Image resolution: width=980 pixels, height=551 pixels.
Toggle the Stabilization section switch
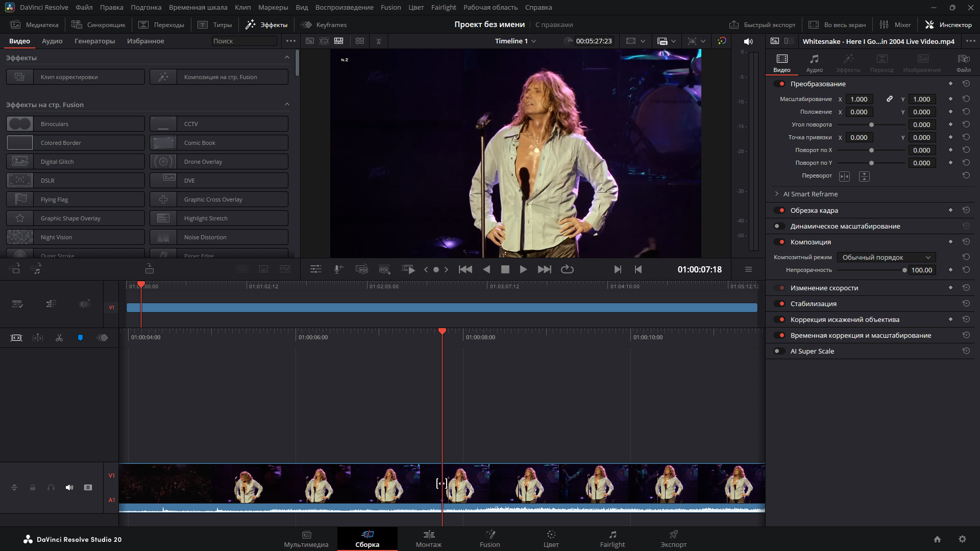(779, 304)
